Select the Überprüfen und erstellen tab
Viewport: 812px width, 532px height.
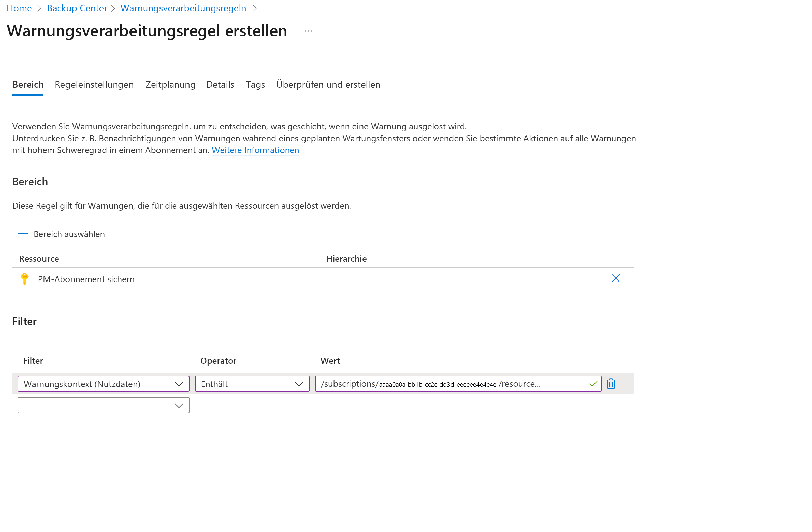point(328,85)
